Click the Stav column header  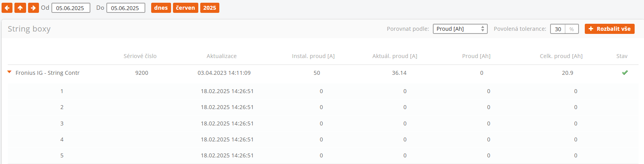[622, 56]
